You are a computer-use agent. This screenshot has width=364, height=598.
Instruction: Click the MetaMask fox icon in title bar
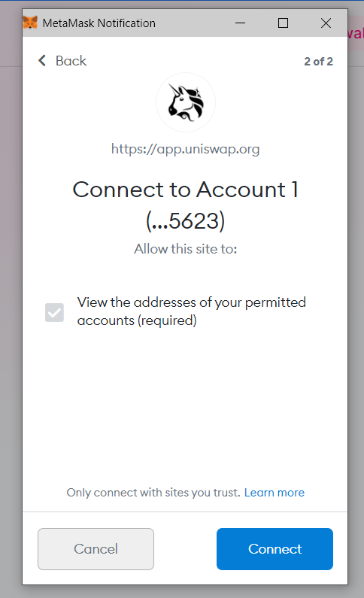click(30, 23)
